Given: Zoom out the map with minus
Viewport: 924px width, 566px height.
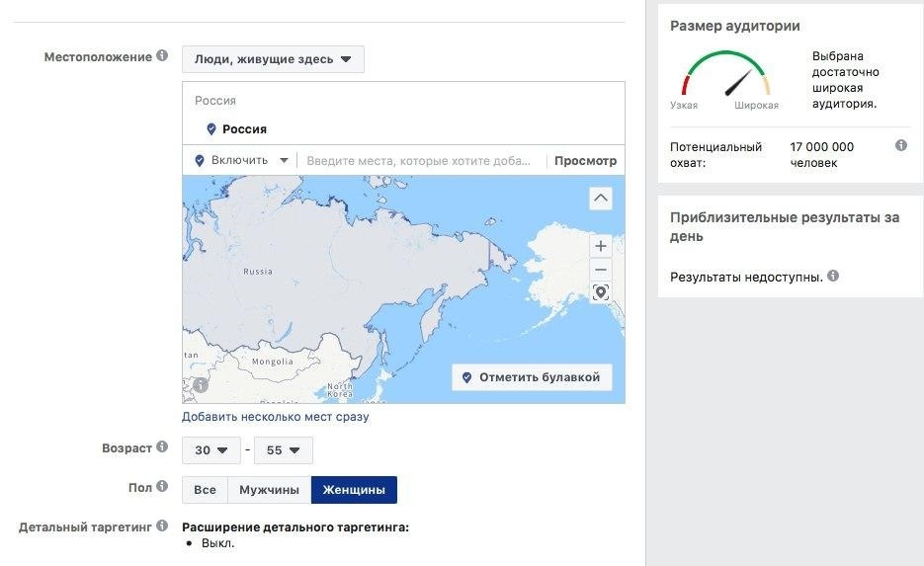Looking at the screenshot, I should (x=601, y=270).
